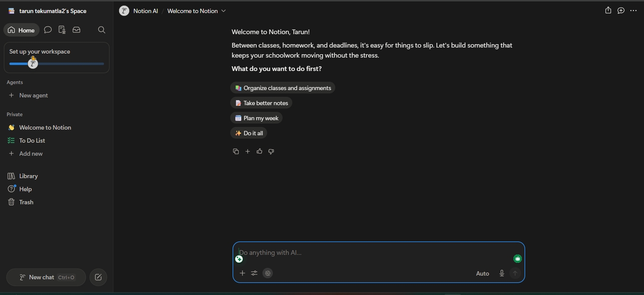The image size is (644, 295).
Task: Click the Share icon in top bar
Action: tap(608, 11)
